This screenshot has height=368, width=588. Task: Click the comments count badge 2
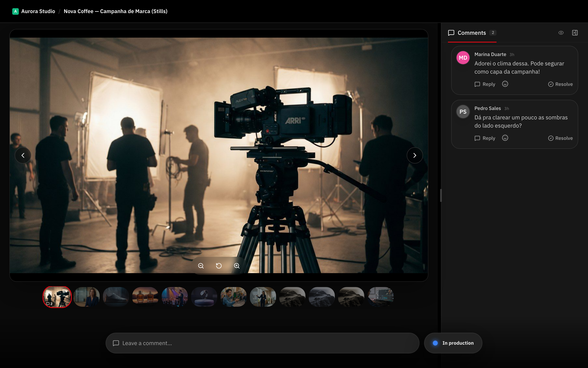coord(493,33)
